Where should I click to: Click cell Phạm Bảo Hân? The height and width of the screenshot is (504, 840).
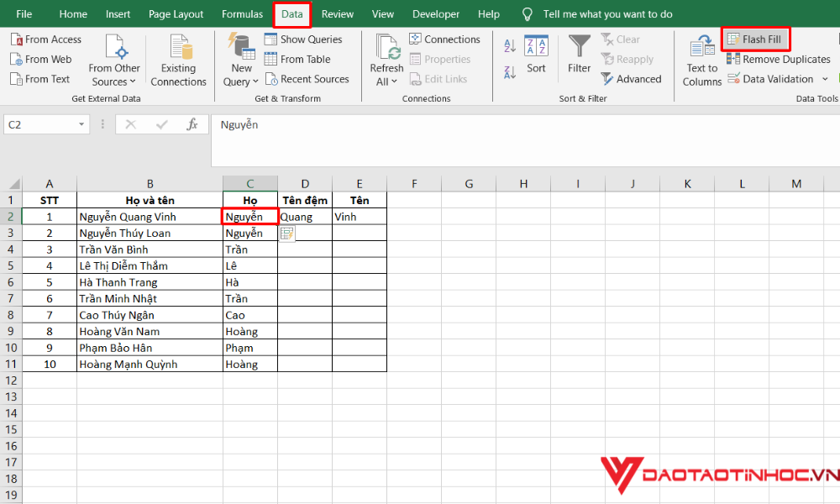[x=150, y=348]
